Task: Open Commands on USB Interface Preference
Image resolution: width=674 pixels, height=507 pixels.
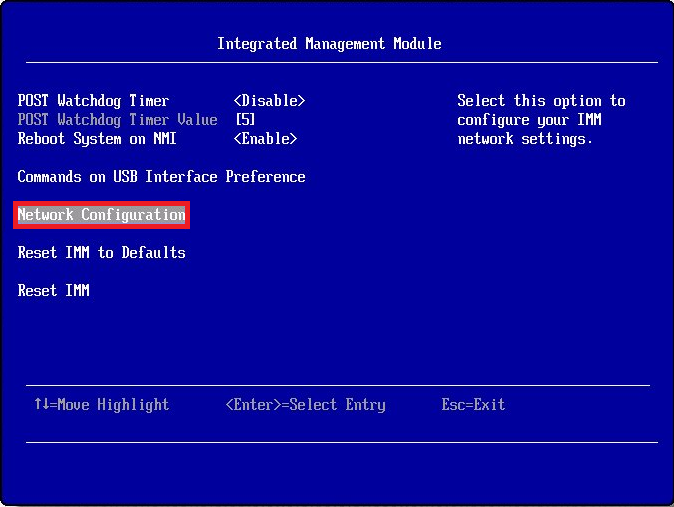Action: [162, 176]
